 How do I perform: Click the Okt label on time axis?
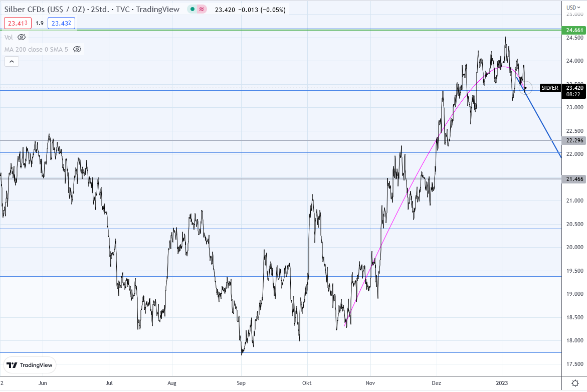pos(307,383)
